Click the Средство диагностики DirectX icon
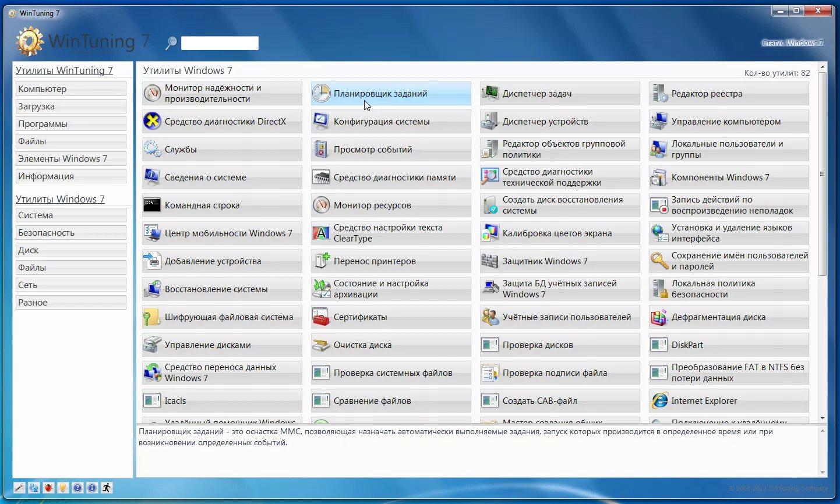840x504 pixels. 152,121
